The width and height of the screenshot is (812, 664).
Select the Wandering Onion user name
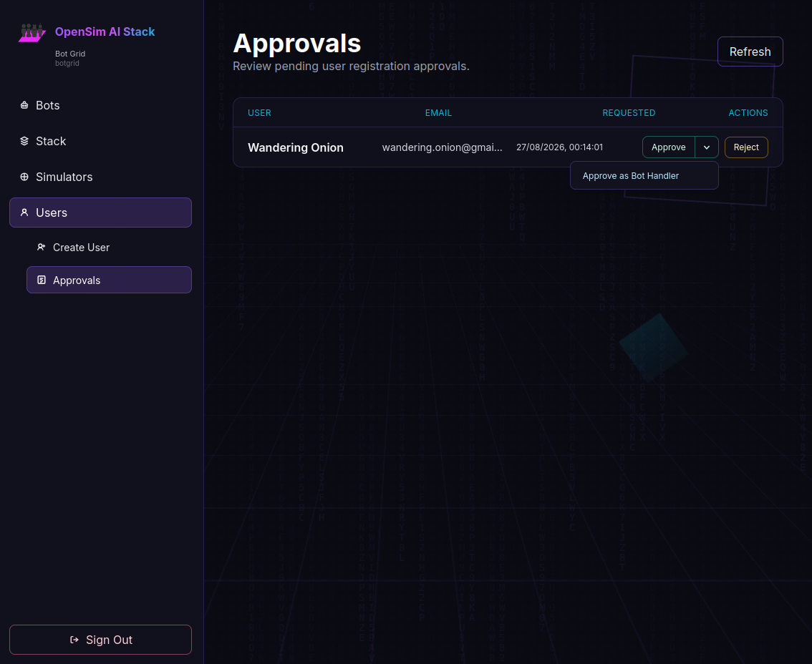[296, 147]
